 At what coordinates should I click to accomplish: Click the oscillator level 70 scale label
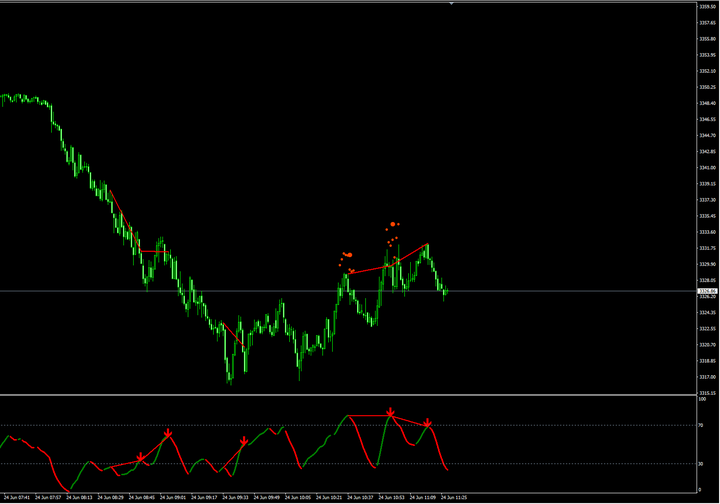(702, 426)
